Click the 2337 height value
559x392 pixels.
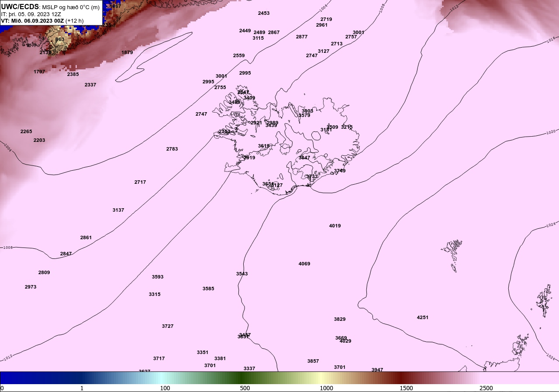pyautogui.click(x=90, y=85)
